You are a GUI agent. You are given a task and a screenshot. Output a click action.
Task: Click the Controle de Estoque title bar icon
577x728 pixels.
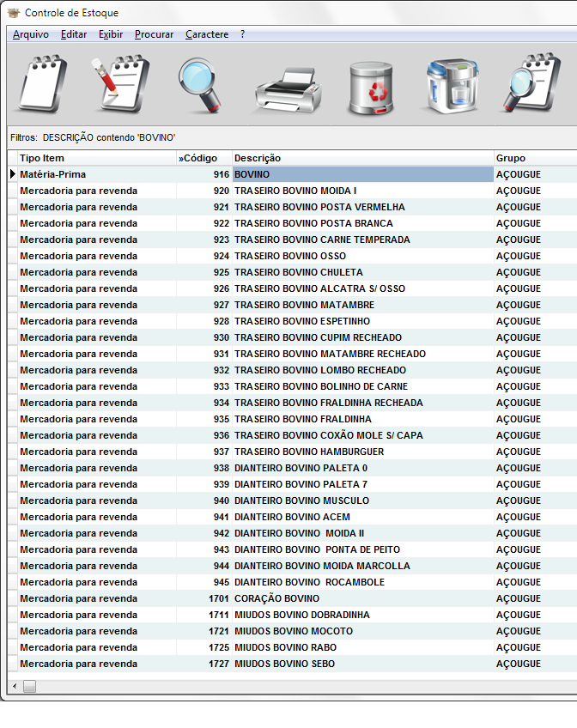(13, 13)
